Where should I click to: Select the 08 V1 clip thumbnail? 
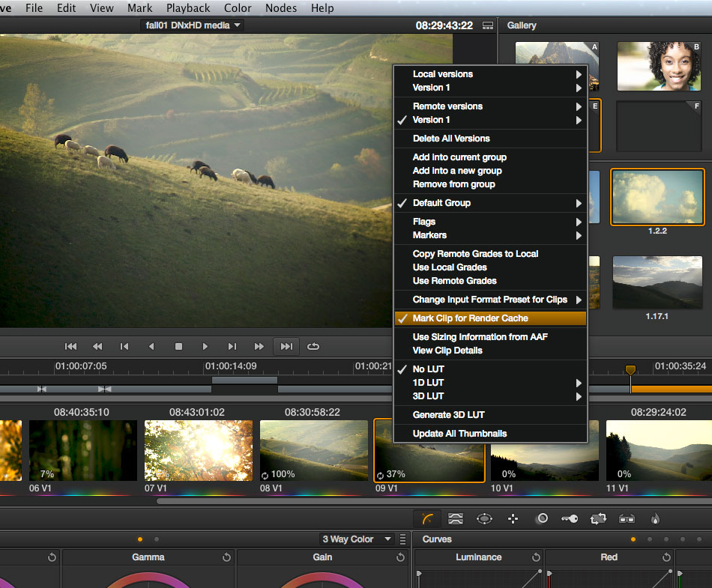tap(313, 449)
